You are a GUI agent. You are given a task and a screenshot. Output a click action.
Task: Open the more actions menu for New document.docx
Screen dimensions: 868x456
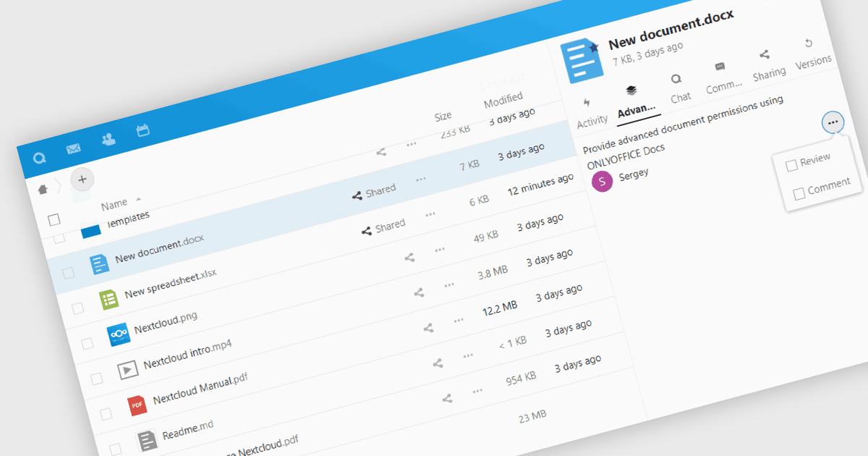click(x=421, y=179)
